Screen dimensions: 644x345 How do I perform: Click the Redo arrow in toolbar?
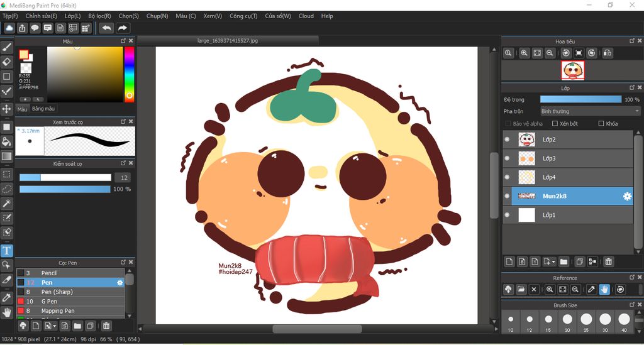(123, 28)
